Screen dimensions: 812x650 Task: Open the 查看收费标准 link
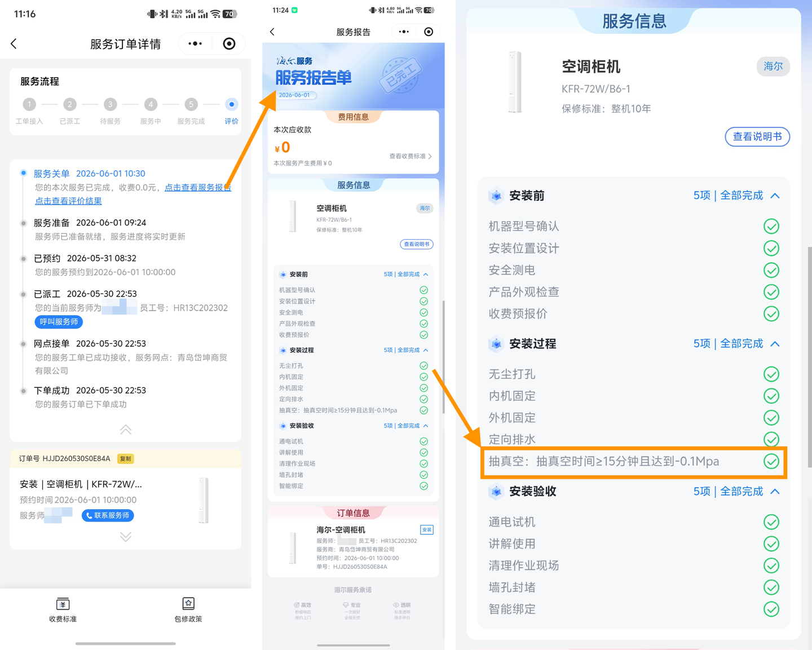pos(410,156)
